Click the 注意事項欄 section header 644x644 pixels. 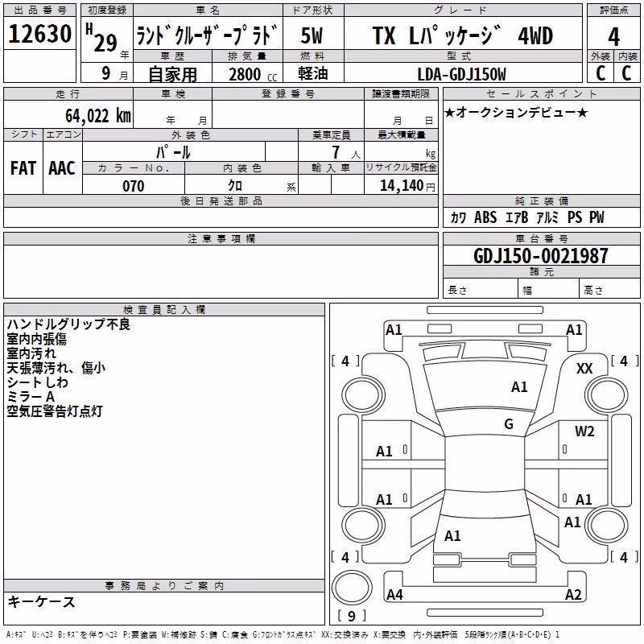click(221, 238)
